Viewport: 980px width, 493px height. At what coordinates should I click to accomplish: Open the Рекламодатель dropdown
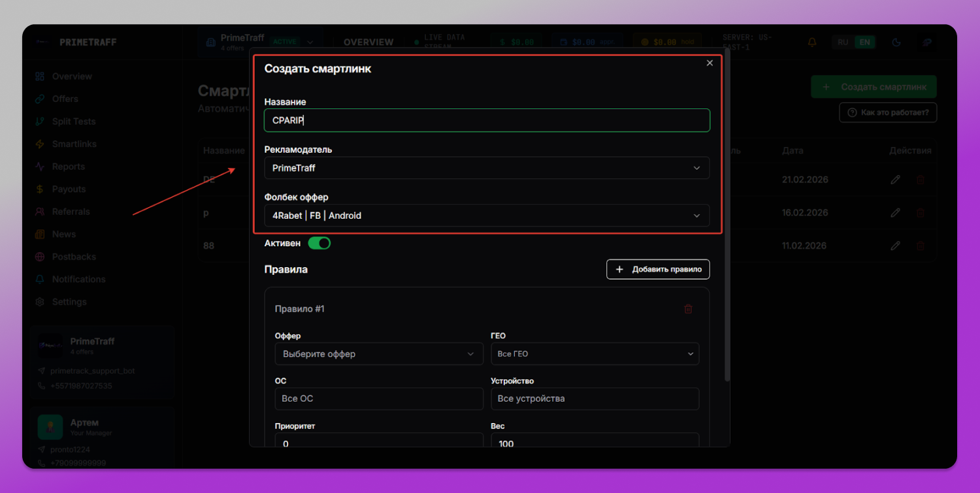(487, 168)
